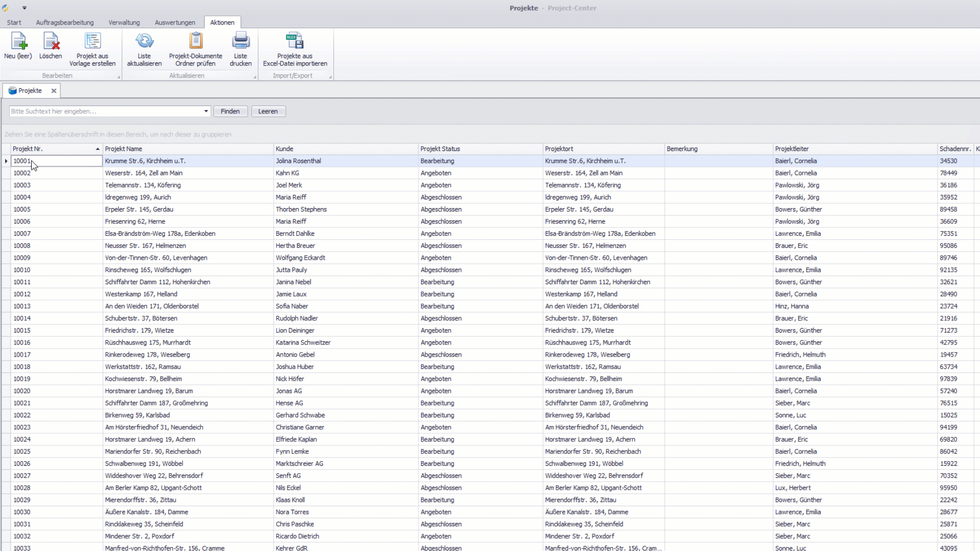Select the row for project 10015
The height and width of the screenshot is (551, 980).
click(x=22, y=331)
